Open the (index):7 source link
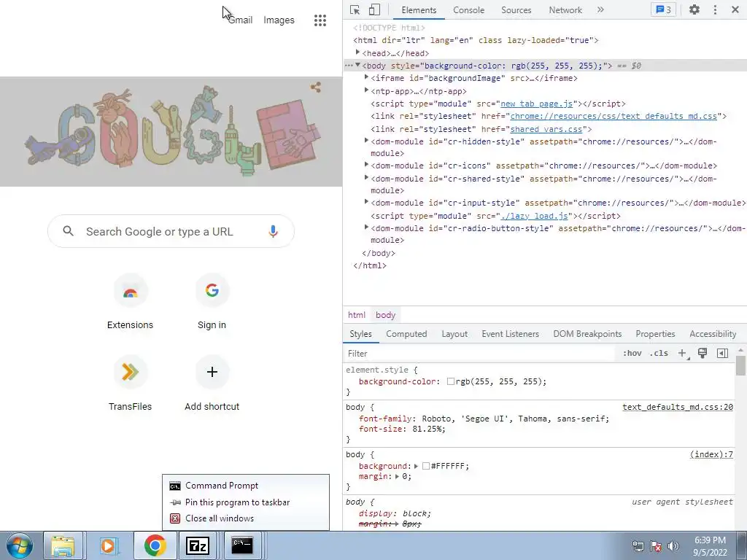The height and width of the screenshot is (560, 747). [711, 455]
